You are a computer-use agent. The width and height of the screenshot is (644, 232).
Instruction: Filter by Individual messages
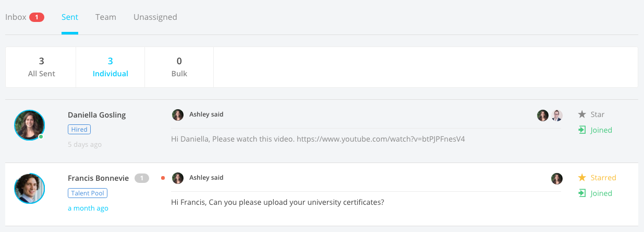[111, 67]
